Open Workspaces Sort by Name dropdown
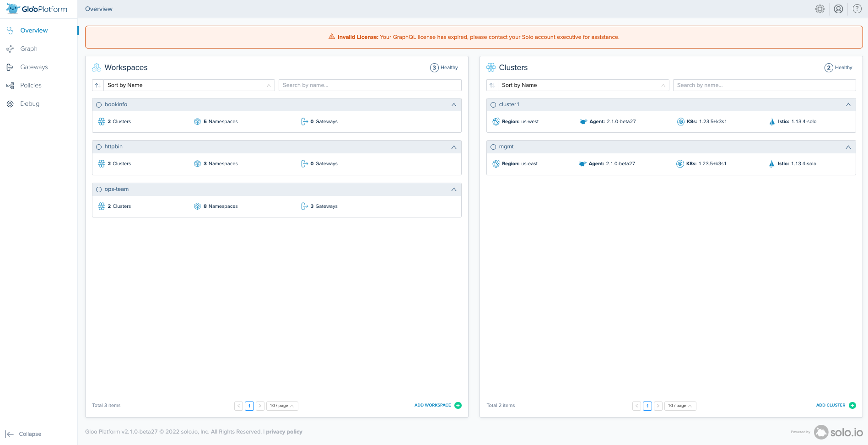This screenshot has height=445, width=868. [x=189, y=85]
